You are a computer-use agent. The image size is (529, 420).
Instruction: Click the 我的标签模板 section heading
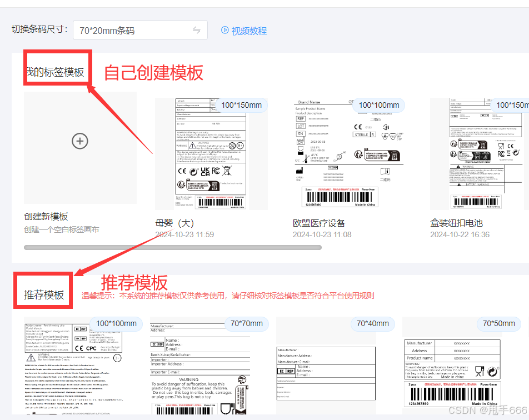point(56,72)
